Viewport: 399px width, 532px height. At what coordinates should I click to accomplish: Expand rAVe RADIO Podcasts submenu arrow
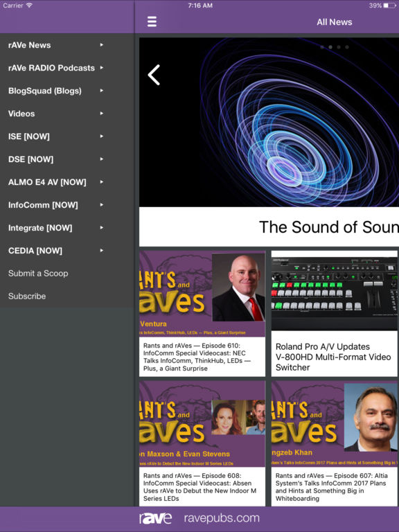[101, 67]
